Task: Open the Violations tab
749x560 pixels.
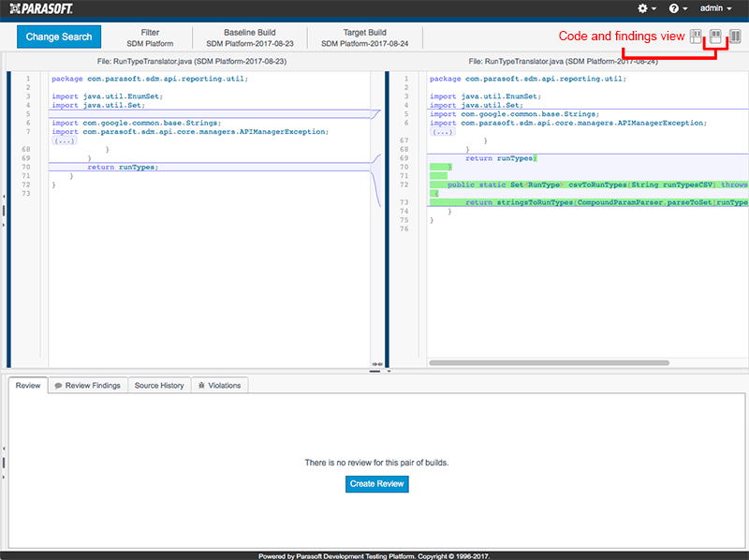Action: pyautogui.click(x=220, y=385)
